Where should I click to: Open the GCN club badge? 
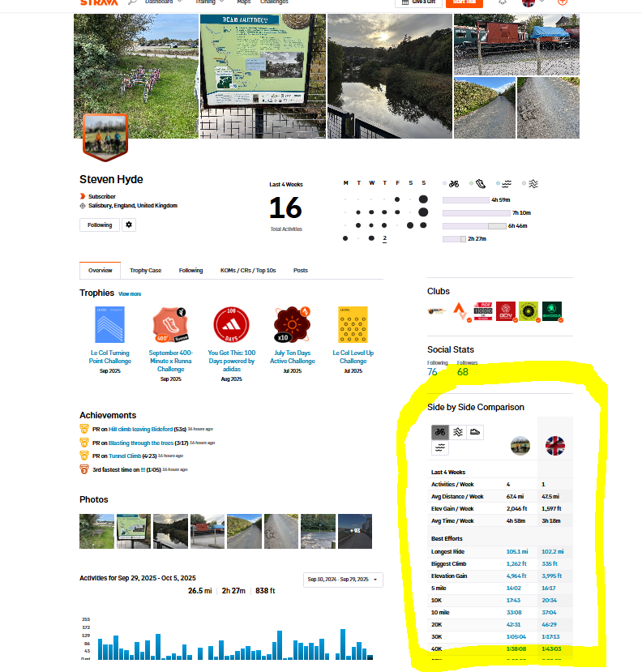(506, 312)
